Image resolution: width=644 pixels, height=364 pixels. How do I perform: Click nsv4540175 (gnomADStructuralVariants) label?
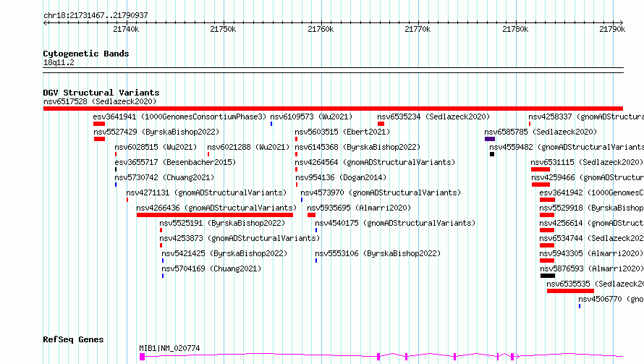[395, 223]
